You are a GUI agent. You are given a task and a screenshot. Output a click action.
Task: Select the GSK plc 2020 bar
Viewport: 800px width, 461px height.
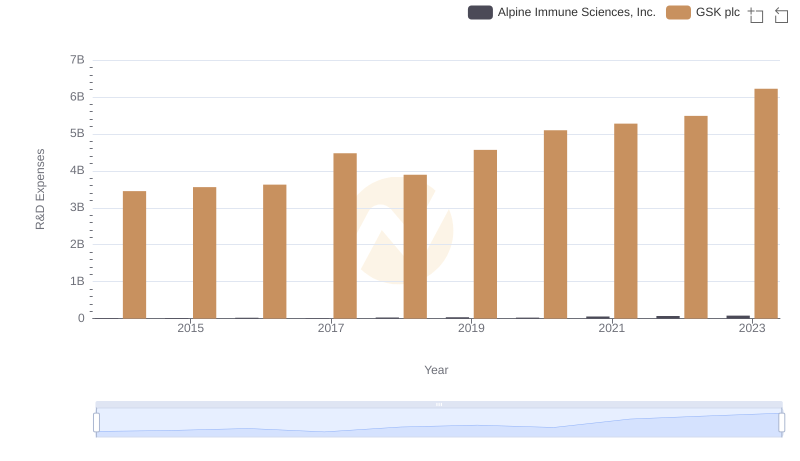click(x=555, y=224)
